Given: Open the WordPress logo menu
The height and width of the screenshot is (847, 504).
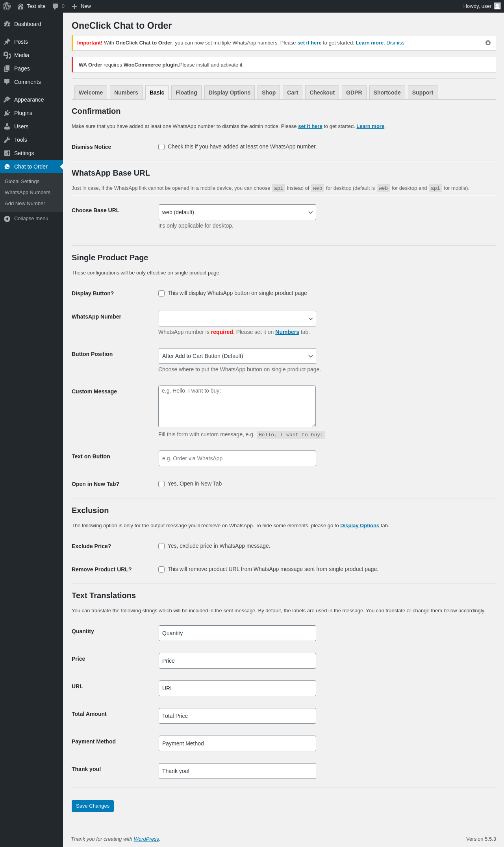Looking at the screenshot, I should [x=7, y=6].
